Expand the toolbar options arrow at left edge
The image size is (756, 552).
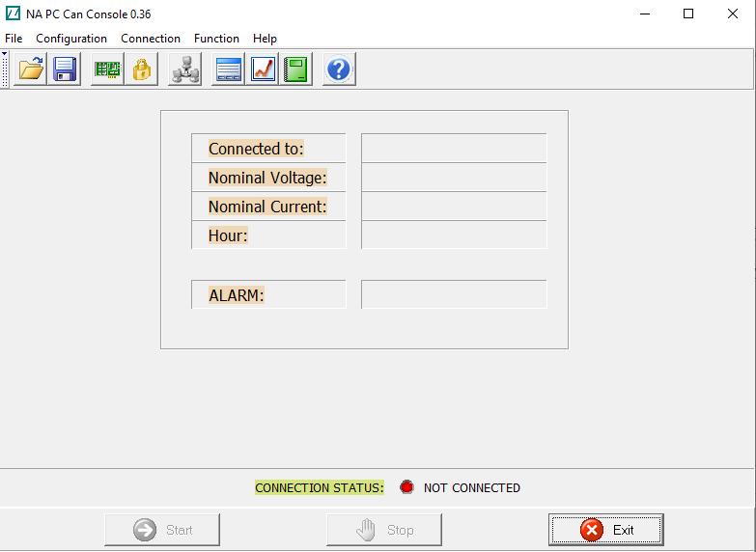pyautogui.click(x=4, y=54)
